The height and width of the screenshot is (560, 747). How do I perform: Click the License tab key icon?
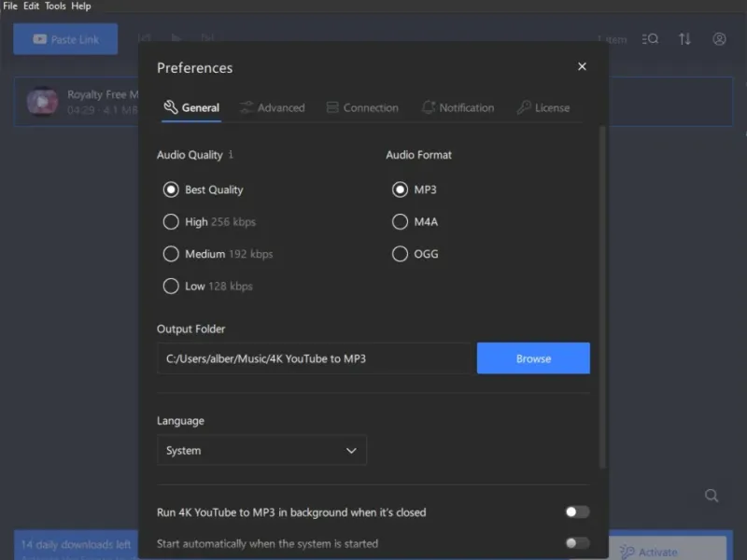[524, 107]
